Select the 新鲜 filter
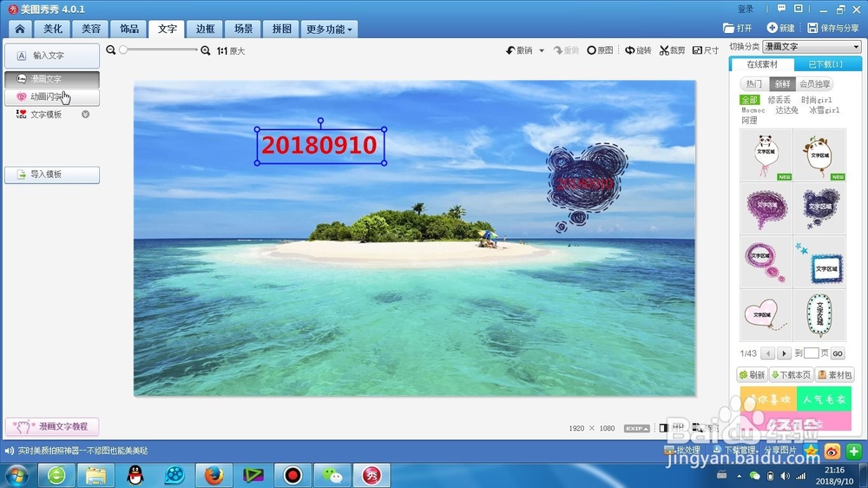The image size is (868, 488). click(x=782, y=83)
